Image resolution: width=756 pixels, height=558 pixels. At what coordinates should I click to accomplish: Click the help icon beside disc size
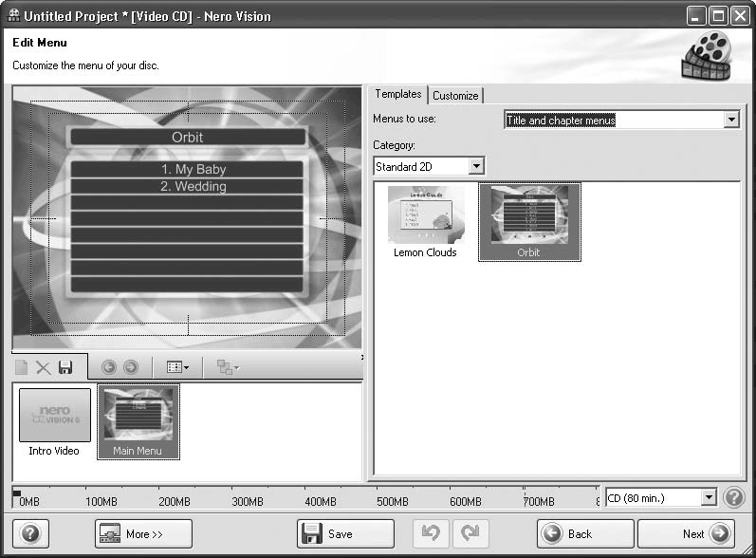733,497
